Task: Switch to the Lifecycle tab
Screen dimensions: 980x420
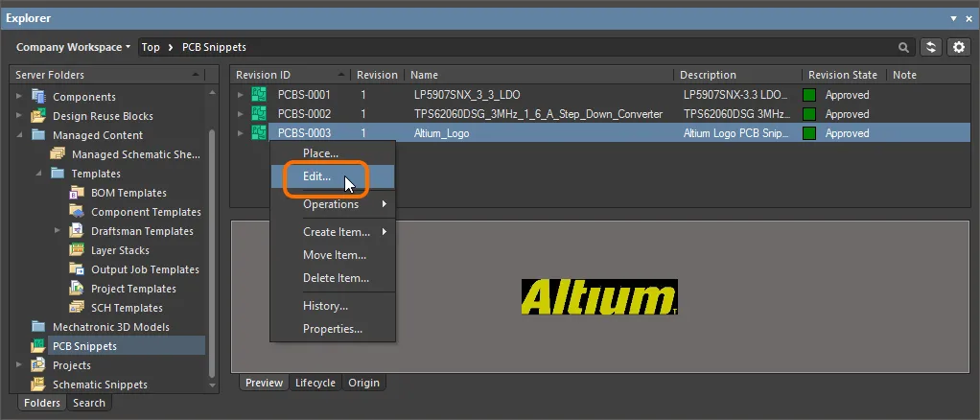Action: [315, 383]
